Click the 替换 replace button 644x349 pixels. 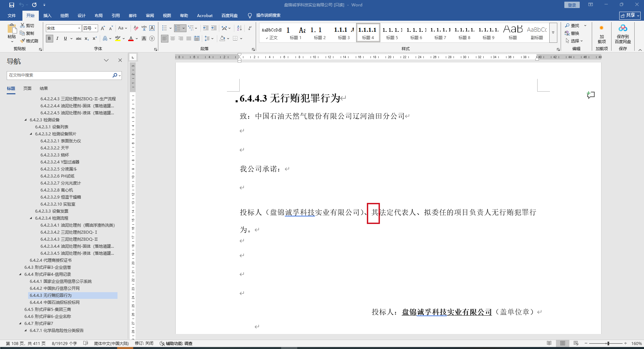(x=572, y=33)
